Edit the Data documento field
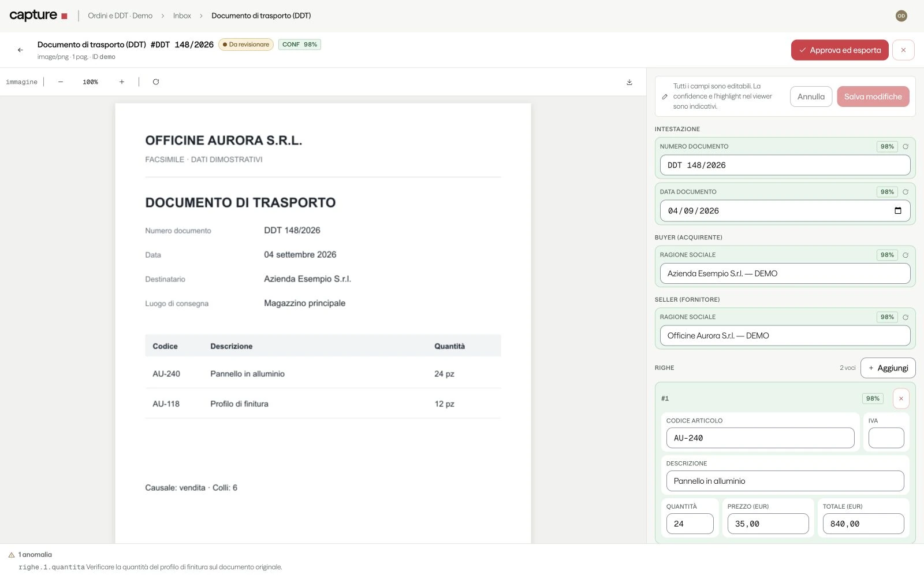Image resolution: width=924 pixels, height=578 pixels. pos(785,211)
